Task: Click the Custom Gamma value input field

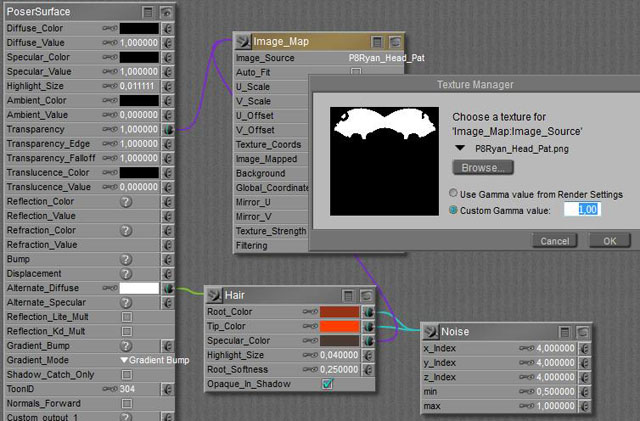Action: click(x=580, y=209)
